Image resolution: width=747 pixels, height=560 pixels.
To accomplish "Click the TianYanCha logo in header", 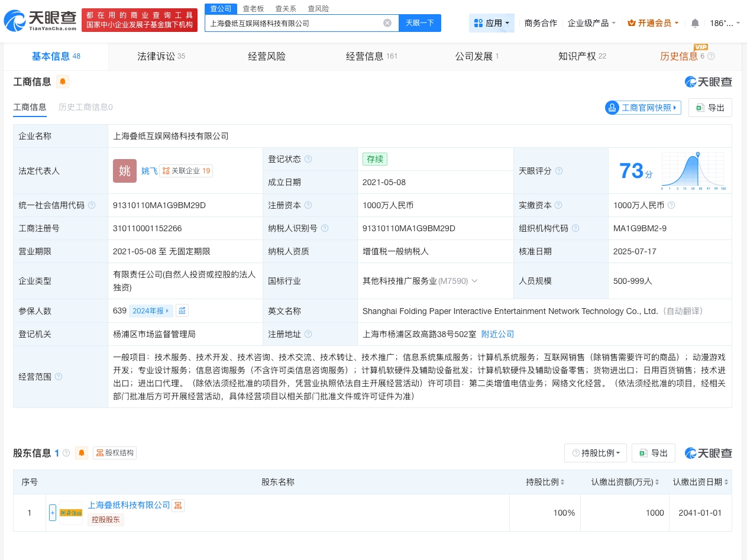I will pyautogui.click(x=41, y=21).
